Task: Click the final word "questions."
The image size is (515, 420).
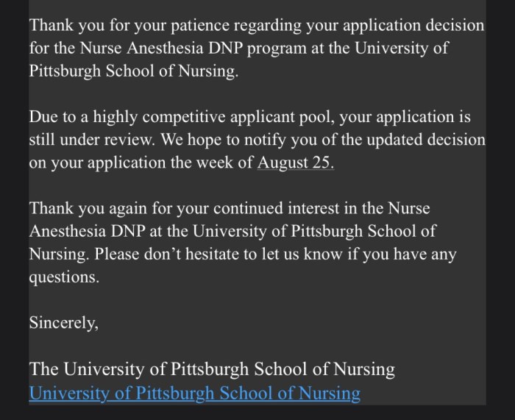Action: click(x=63, y=278)
